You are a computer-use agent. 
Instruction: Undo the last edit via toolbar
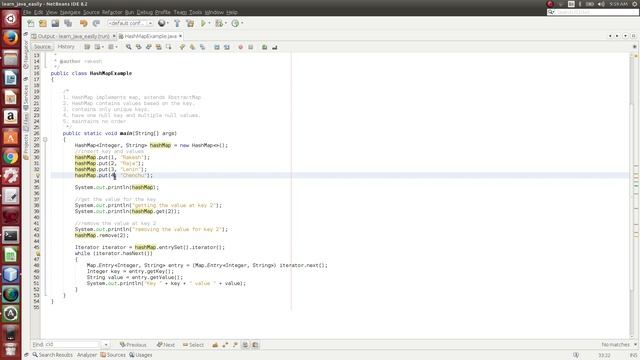click(84, 23)
